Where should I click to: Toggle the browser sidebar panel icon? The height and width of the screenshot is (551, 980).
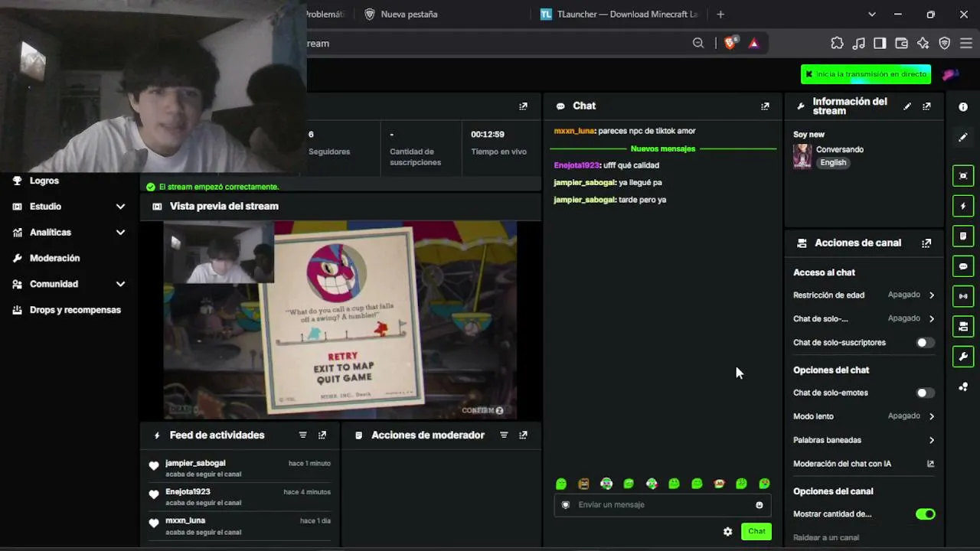pos(880,44)
